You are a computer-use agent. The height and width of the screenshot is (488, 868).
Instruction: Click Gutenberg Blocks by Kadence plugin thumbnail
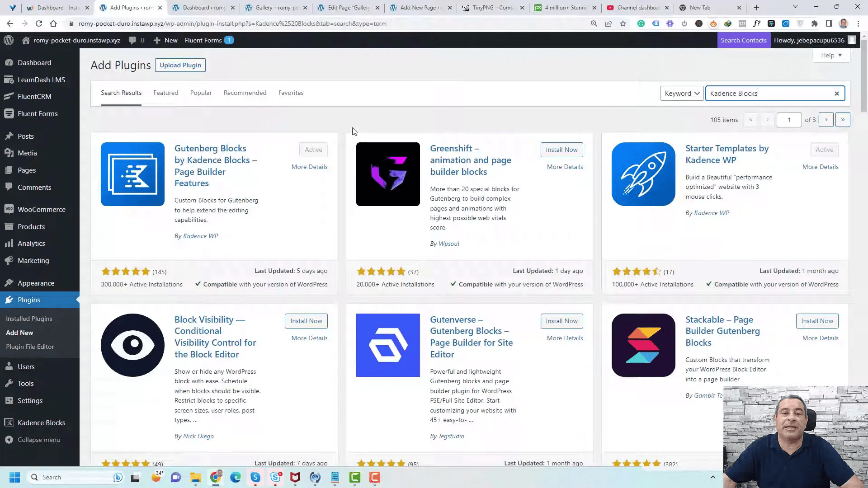click(x=132, y=174)
